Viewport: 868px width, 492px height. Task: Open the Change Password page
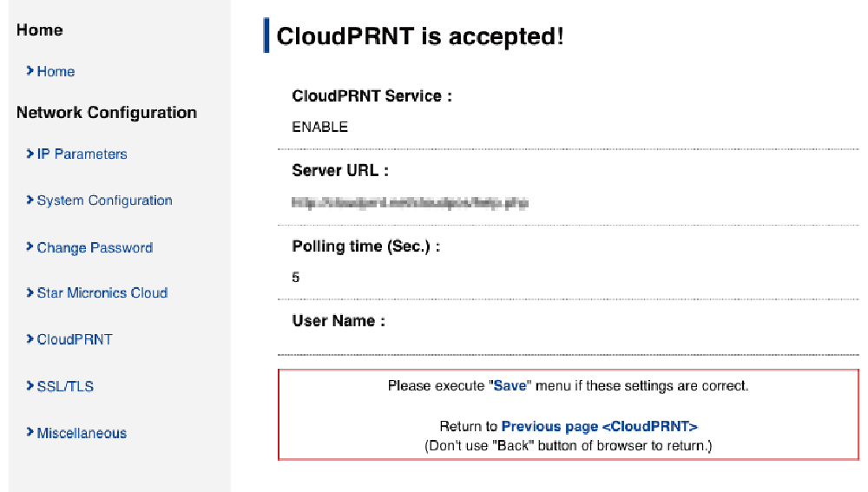95,247
